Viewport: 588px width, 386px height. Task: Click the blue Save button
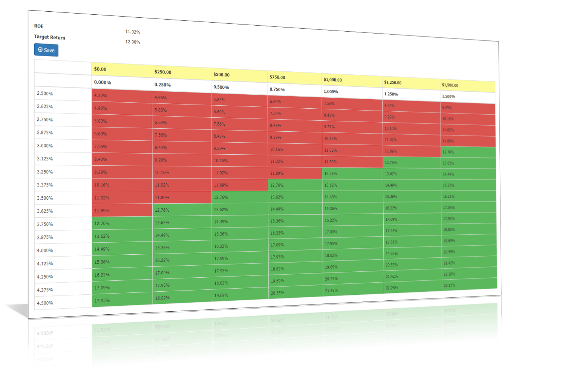click(46, 50)
